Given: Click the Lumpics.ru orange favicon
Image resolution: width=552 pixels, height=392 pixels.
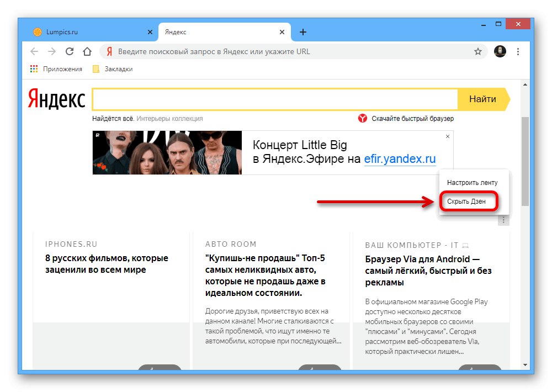Looking at the screenshot, I should coord(38,32).
